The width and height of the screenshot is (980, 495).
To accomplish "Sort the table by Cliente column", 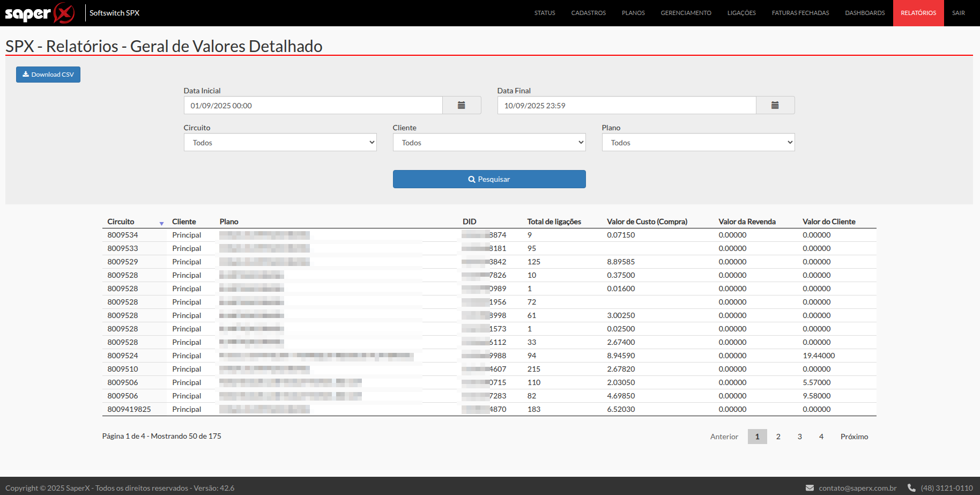I will click(x=184, y=221).
